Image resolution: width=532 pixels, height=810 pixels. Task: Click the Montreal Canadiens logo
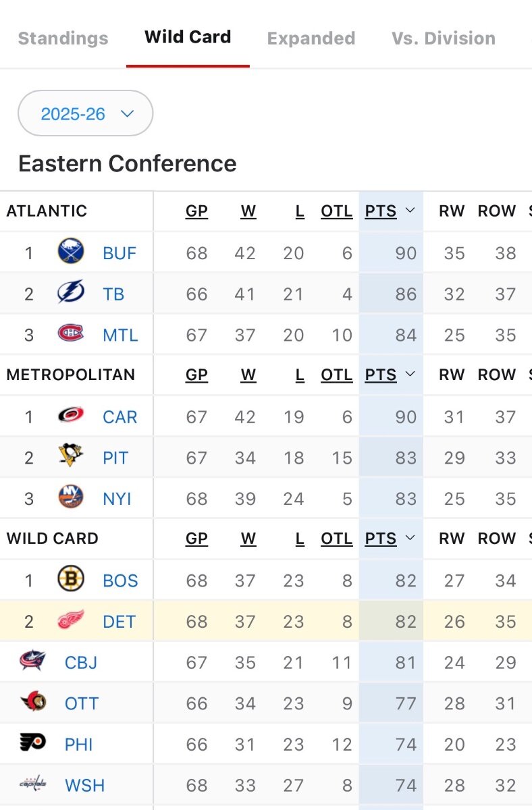coord(71,333)
